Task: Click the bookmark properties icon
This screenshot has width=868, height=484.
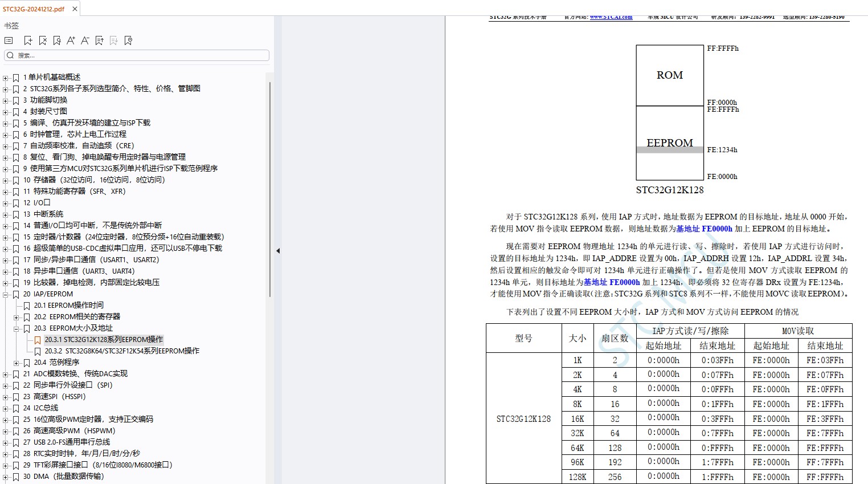Action: [x=128, y=40]
